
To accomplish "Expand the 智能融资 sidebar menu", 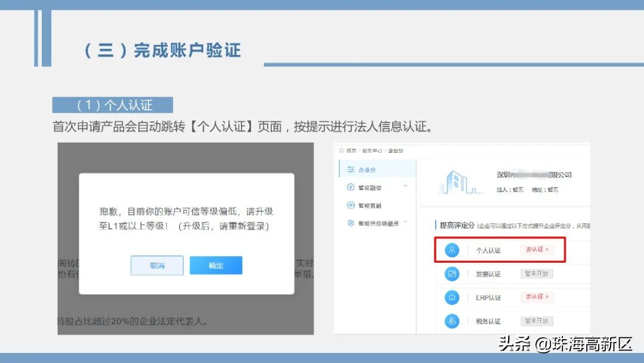I will click(405, 186).
